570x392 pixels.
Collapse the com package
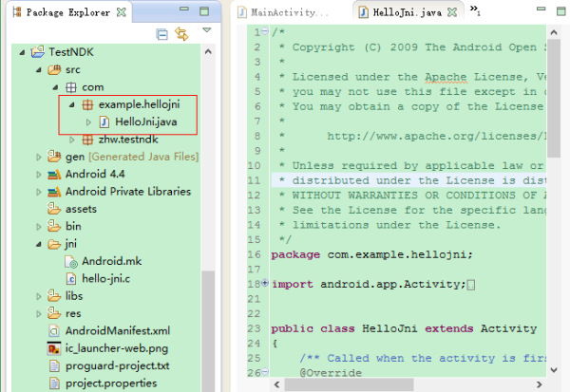[x=55, y=87]
